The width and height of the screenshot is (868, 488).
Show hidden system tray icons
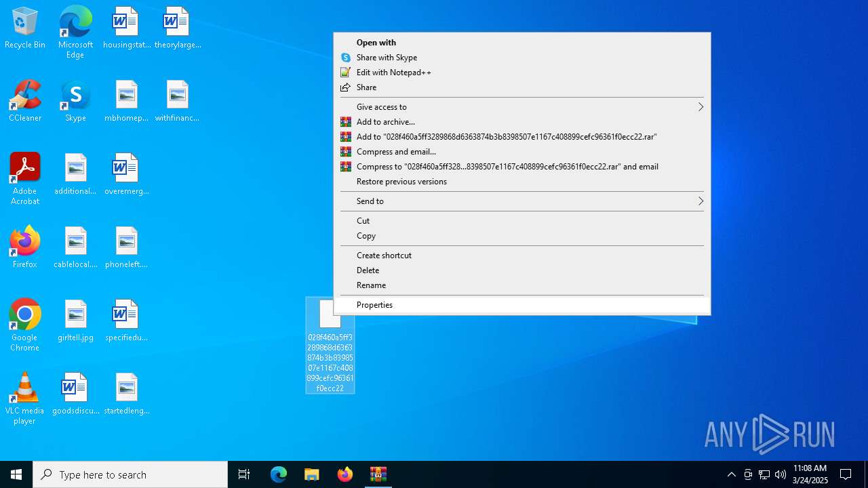(731, 474)
